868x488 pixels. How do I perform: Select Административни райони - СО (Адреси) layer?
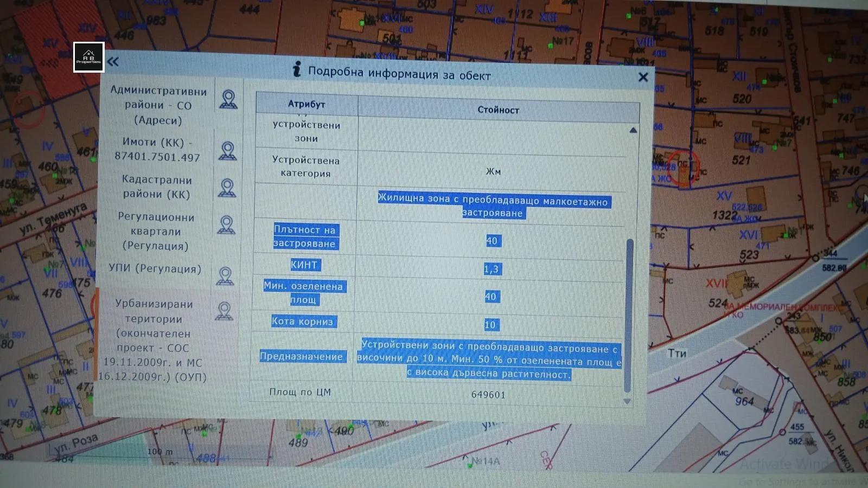point(158,105)
